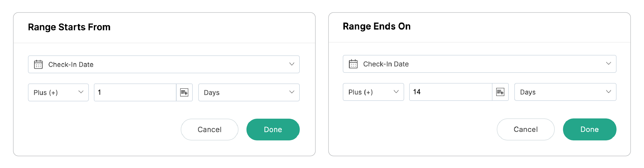This screenshot has width=644, height=168.
Task: Open the Check-In Date selector in Range Starts From
Action: pyautogui.click(x=164, y=64)
